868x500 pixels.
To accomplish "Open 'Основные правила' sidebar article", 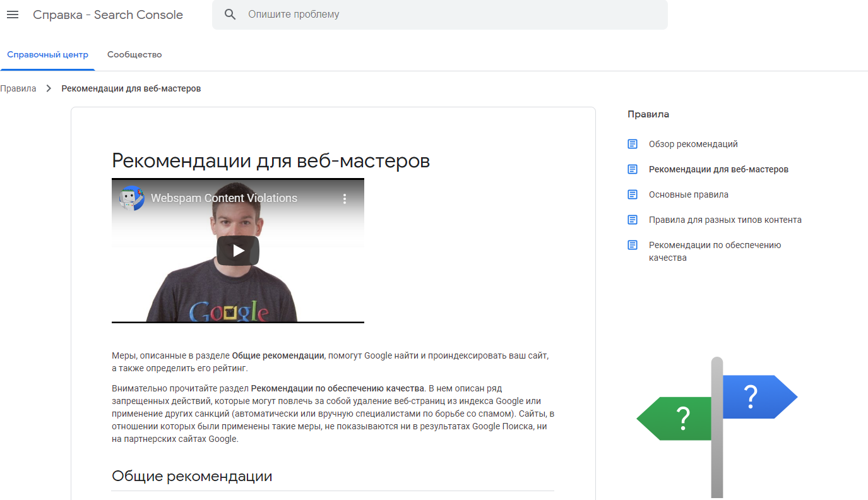I will coord(689,194).
